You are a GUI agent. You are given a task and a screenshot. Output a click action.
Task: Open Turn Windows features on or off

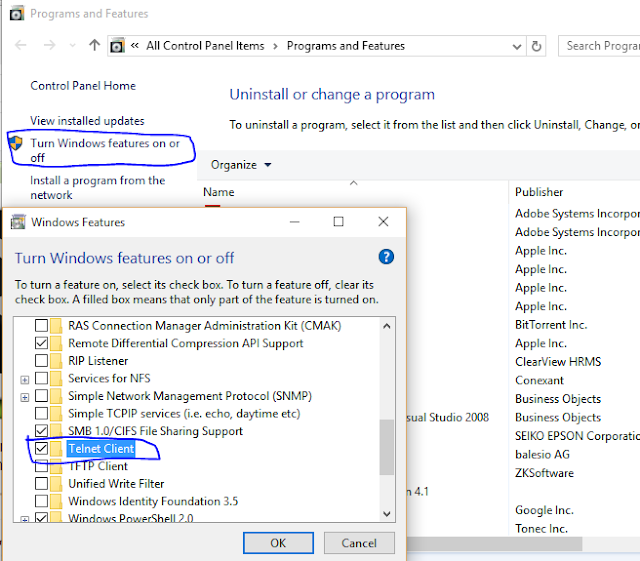click(104, 150)
